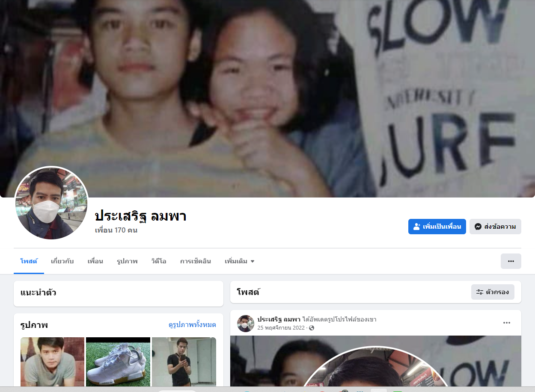Click the profile name ประเสริฐ ลมพา heading
The image size is (535, 392).
coord(140,216)
